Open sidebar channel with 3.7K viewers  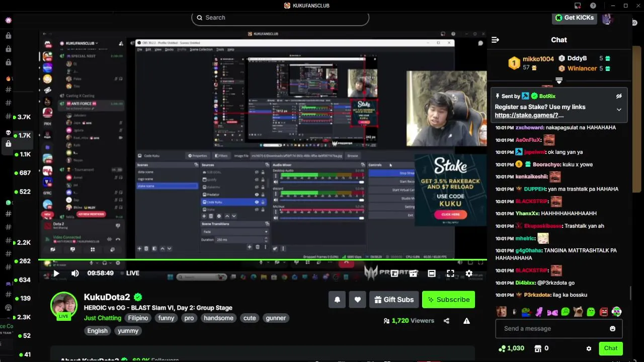(24, 117)
